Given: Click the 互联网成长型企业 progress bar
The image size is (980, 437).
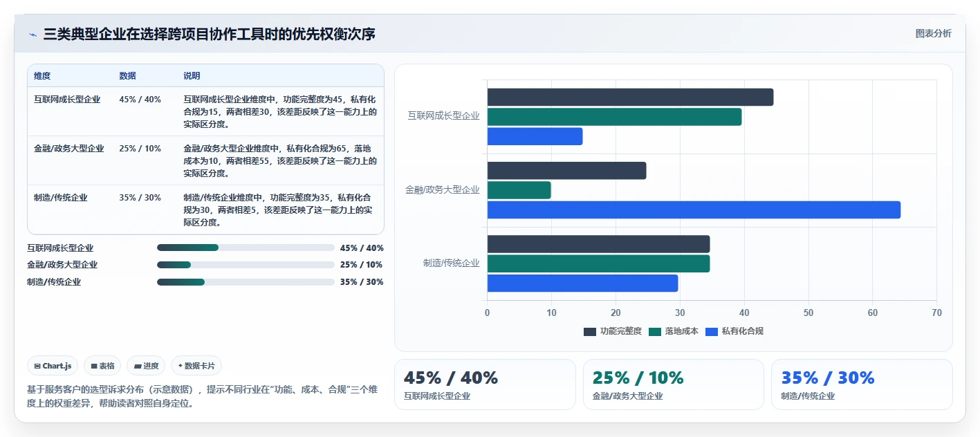Looking at the screenshot, I should click(246, 248).
